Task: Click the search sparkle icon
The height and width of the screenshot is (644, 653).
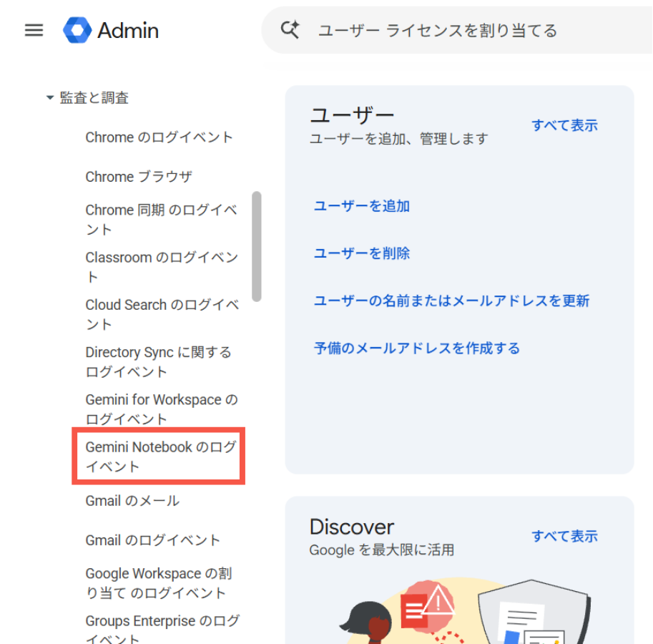Action: point(290,30)
